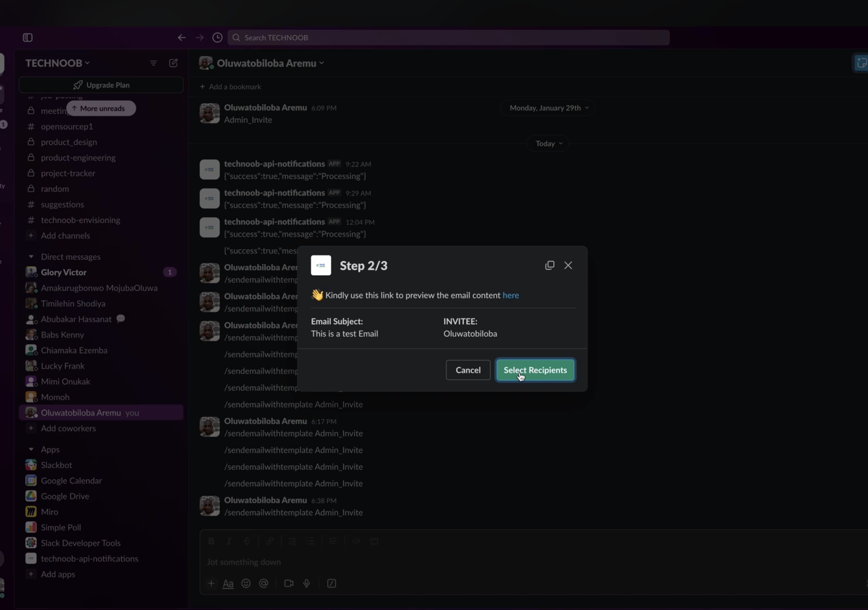Toggle the sidebar collapse icon
The height and width of the screenshot is (610, 868).
coord(27,37)
